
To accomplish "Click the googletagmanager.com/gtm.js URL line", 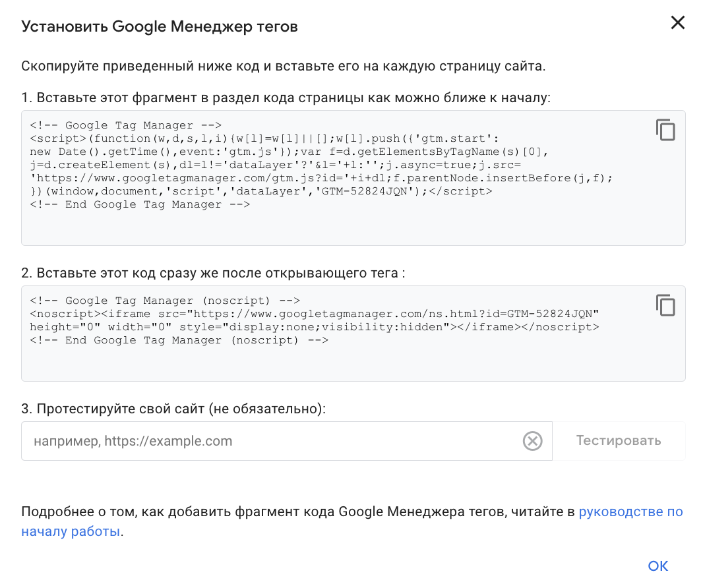I will tap(321, 178).
